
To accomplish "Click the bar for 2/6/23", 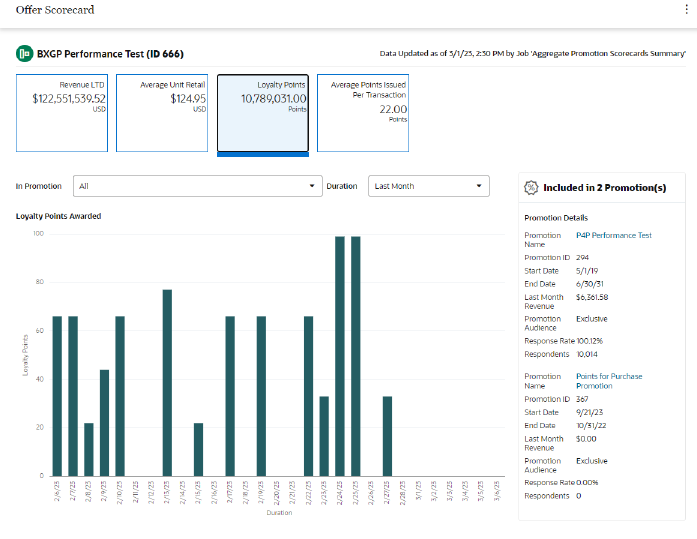I will point(57,396).
